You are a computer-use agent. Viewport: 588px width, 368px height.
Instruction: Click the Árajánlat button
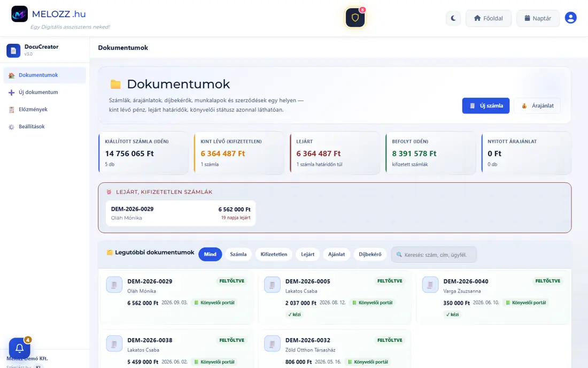537,106
